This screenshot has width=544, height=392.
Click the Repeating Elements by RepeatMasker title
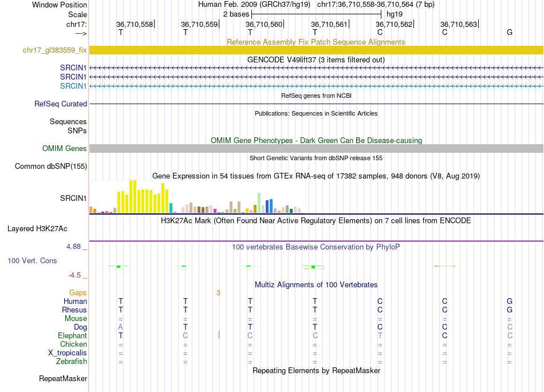point(316,371)
